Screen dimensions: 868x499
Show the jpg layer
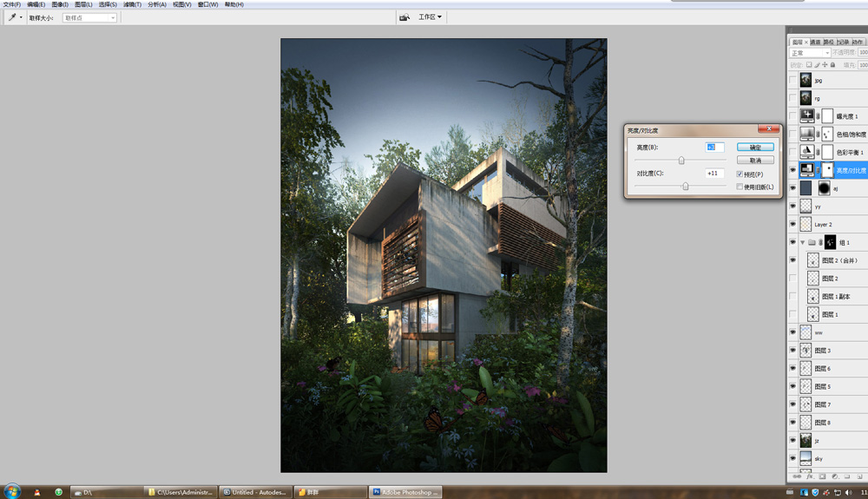792,80
